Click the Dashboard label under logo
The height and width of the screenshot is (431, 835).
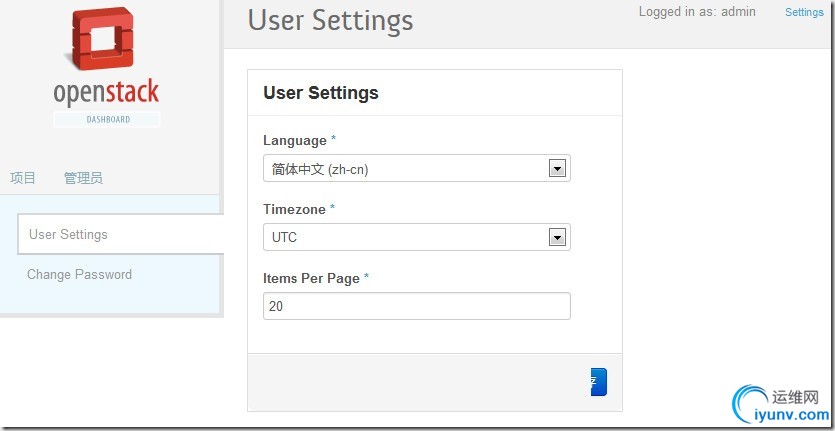(107, 119)
